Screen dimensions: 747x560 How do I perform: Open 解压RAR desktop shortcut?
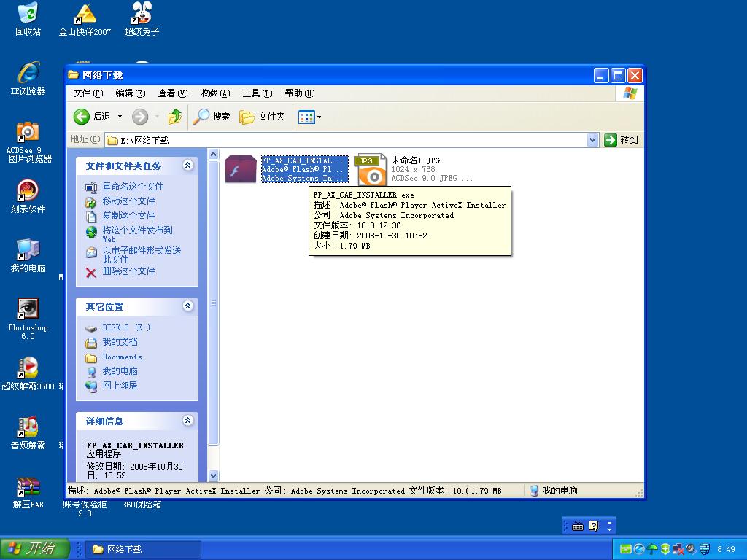(28, 493)
